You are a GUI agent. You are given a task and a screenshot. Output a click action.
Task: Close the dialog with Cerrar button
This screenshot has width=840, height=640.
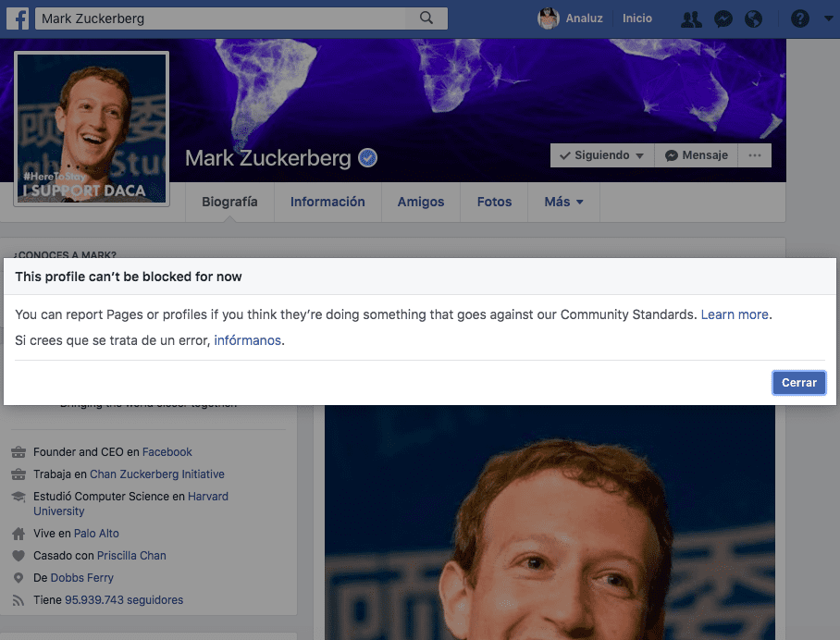[x=798, y=382]
